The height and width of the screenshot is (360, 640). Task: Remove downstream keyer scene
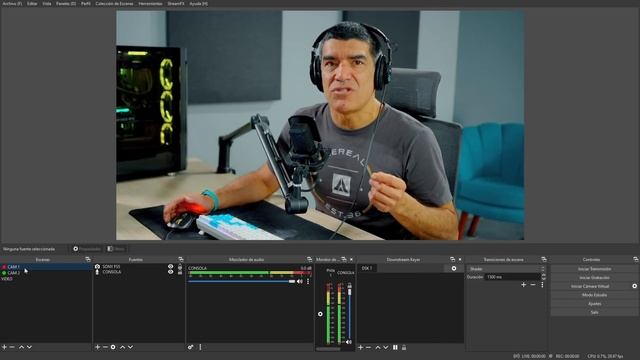tap(369, 347)
